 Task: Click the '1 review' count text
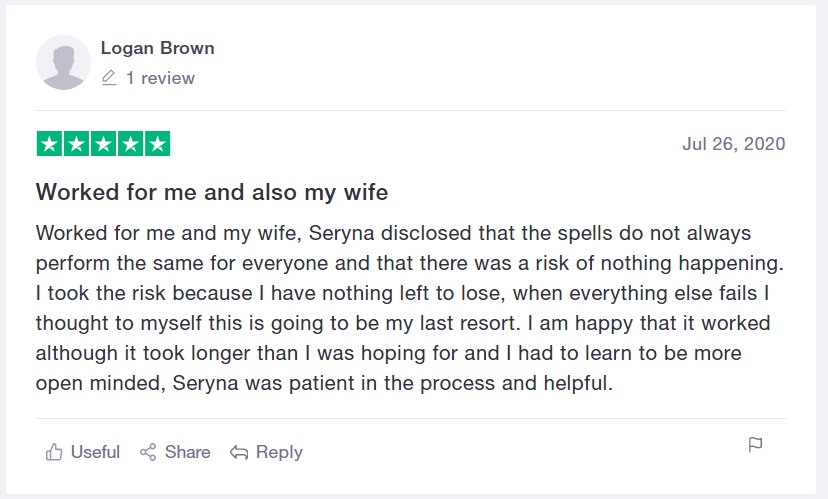tap(160, 78)
